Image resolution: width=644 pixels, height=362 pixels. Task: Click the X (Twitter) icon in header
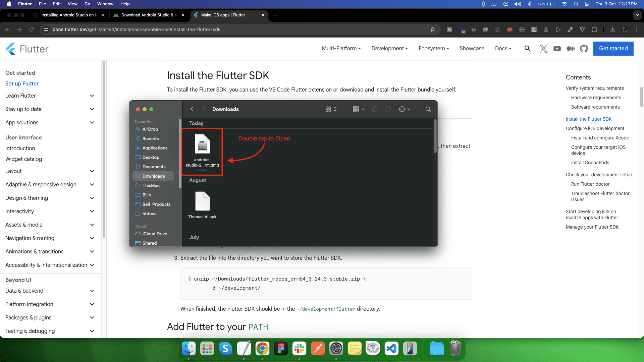tap(543, 49)
